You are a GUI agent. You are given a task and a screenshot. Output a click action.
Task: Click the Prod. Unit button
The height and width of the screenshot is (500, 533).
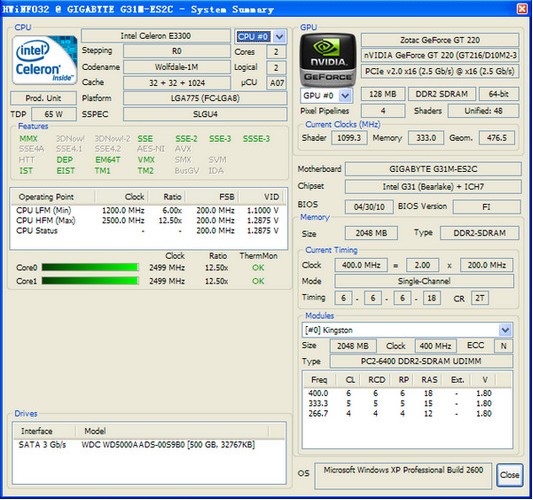(x=43, y=98)
